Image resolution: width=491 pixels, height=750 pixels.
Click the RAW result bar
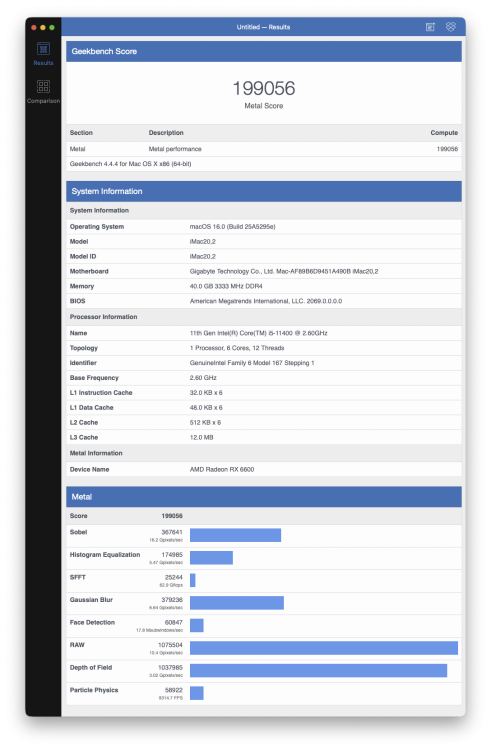(324, 648)
